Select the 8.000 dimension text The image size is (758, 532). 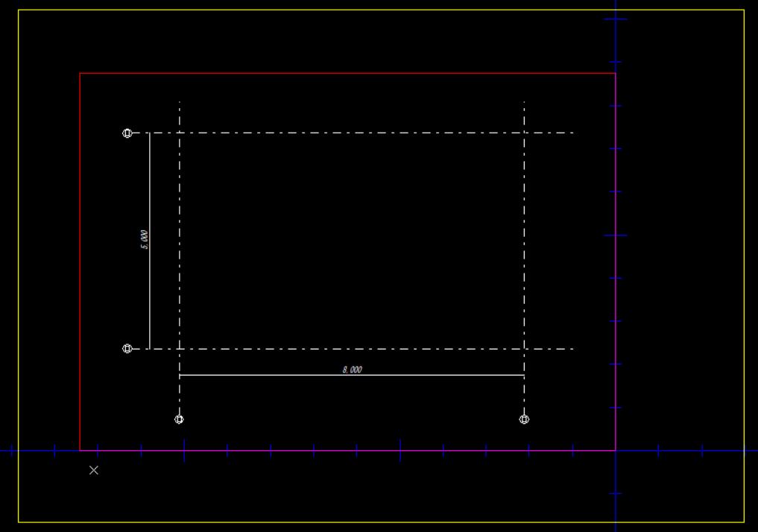[x=352, y=370]
